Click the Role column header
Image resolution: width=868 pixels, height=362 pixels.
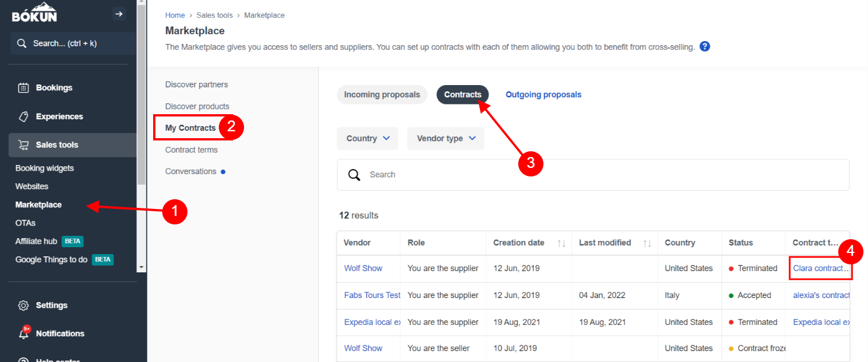[x=417, y=243]
